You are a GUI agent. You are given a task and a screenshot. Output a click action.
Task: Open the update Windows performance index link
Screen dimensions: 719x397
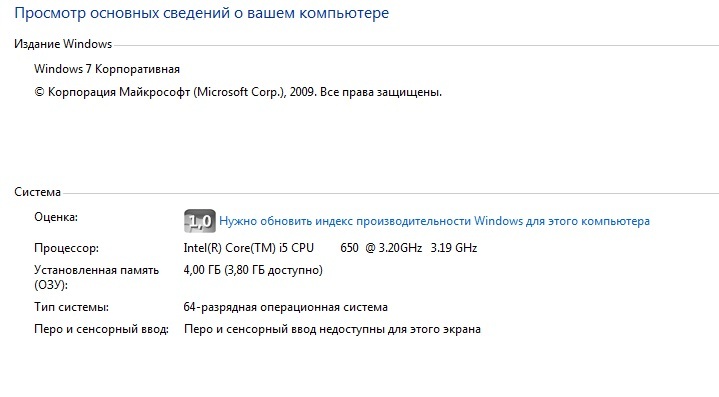434,221
